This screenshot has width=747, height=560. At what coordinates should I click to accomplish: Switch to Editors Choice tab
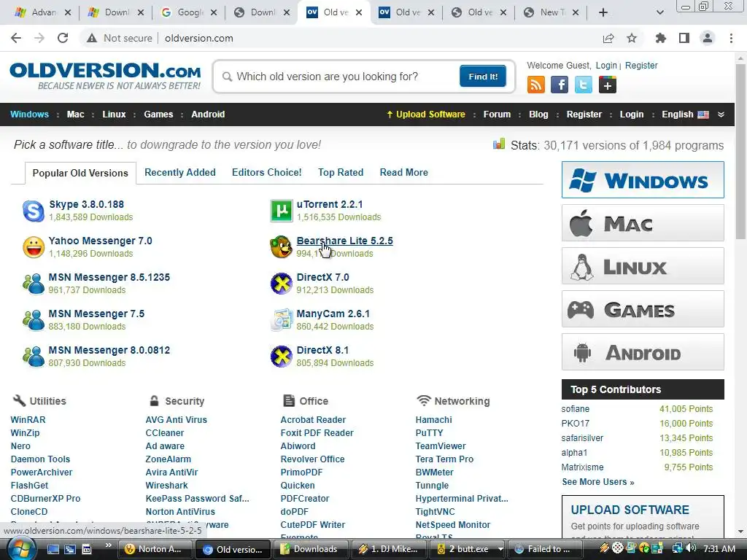(267, 172)
